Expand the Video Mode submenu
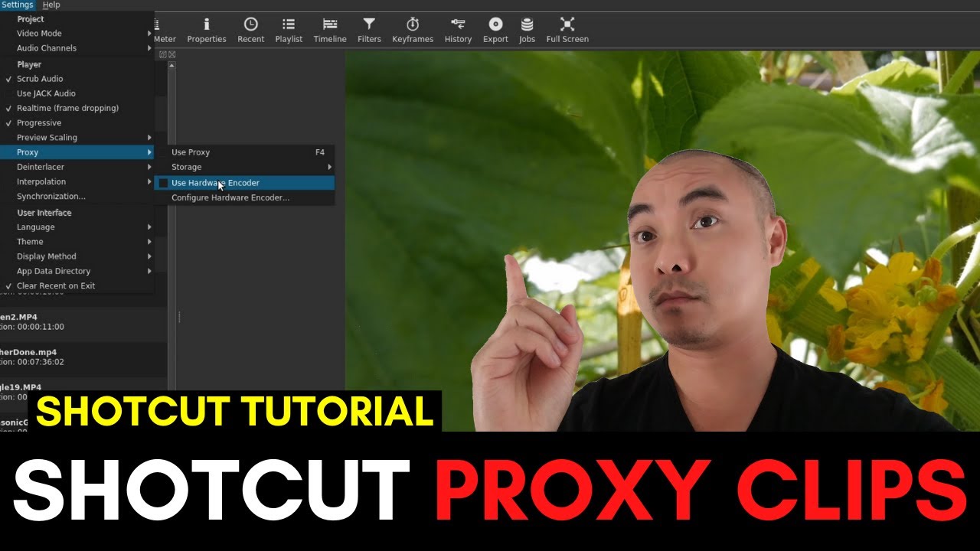This screenshot has width=980, height=551. coord(77,34)
